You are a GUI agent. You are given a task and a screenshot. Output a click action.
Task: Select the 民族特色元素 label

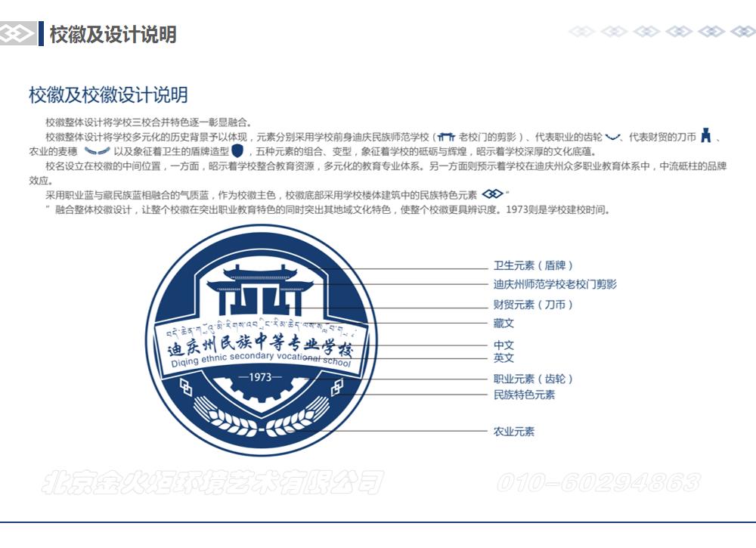pyautogui.click(x=524, y=395)
